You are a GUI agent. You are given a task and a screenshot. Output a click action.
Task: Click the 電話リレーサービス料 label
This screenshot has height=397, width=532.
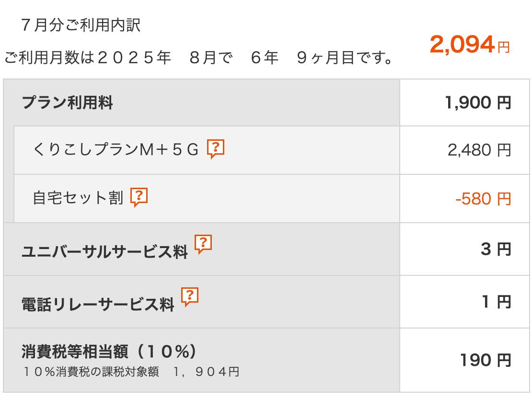(x=98, y=304)
